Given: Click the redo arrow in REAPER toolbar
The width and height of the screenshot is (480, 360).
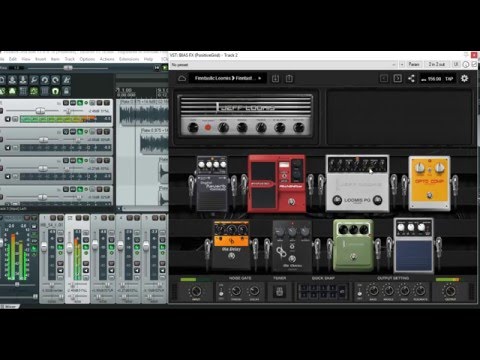Looking at the screenshot, I should (x=55, y=80).
